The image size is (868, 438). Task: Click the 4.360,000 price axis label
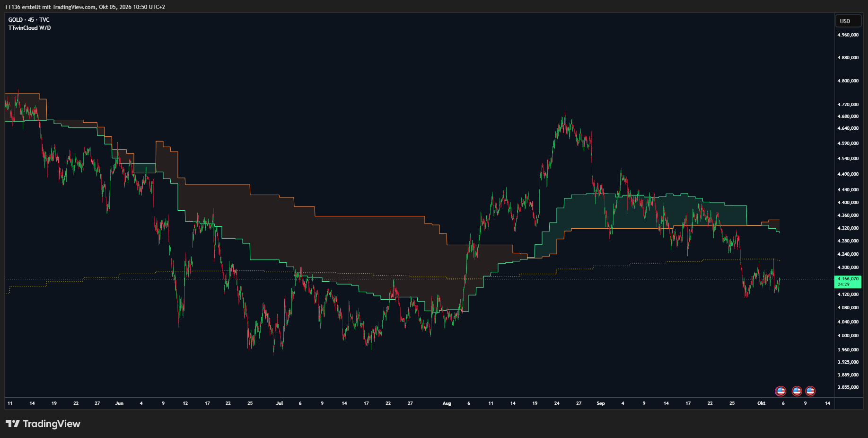tap(848, 215)
